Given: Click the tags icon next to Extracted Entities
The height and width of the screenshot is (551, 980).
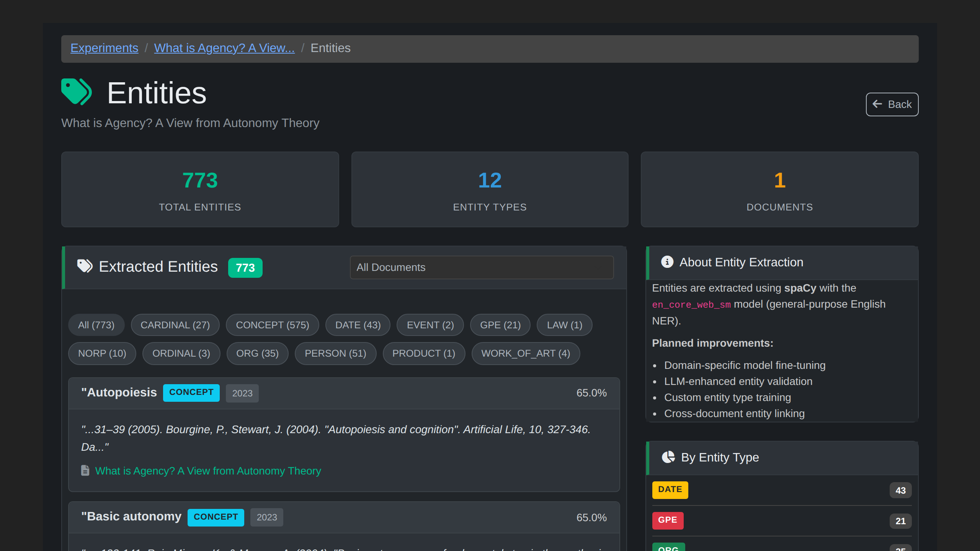Looking at the screenshot, I should pos(85,266).
